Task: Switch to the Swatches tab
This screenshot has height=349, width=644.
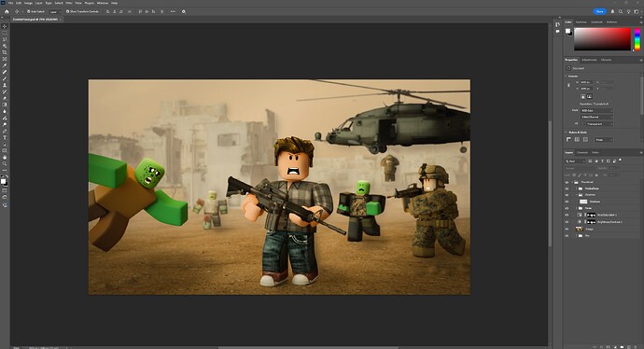Action: 581,21
